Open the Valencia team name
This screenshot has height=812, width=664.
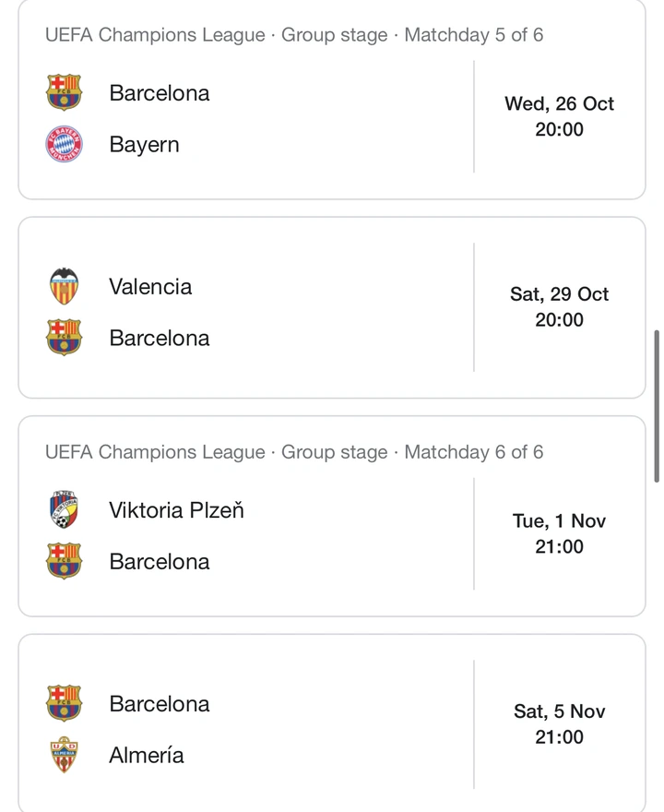pyautogui.click(x=150, y=286)
